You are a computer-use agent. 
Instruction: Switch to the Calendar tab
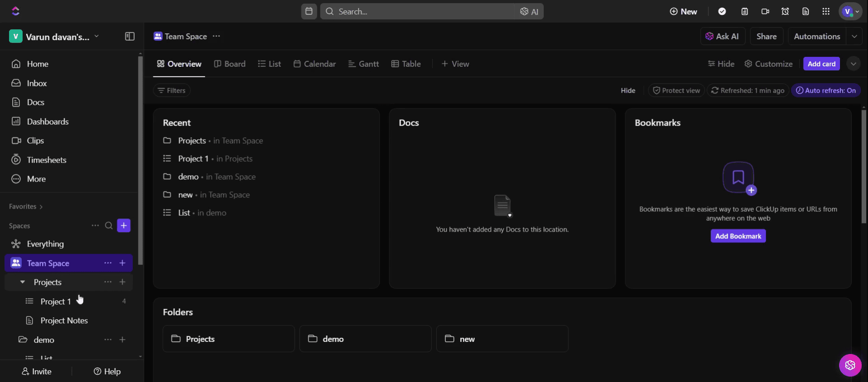(x=315, y=64)
